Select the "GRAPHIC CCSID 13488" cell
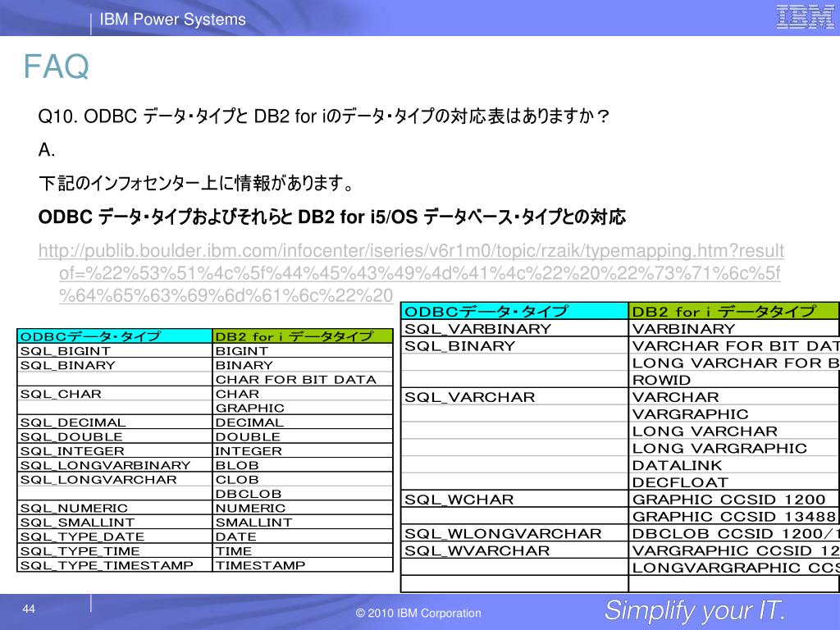 pos(734,517)
